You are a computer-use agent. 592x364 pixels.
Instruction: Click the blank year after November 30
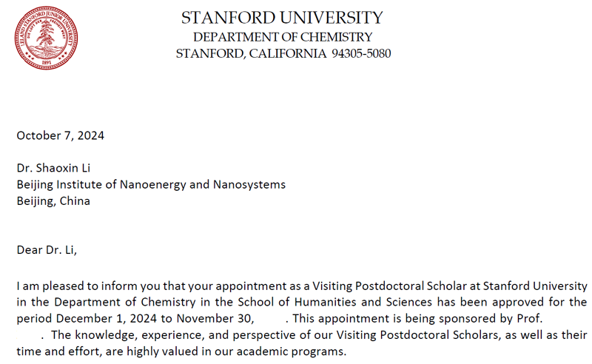coord(271,318)
